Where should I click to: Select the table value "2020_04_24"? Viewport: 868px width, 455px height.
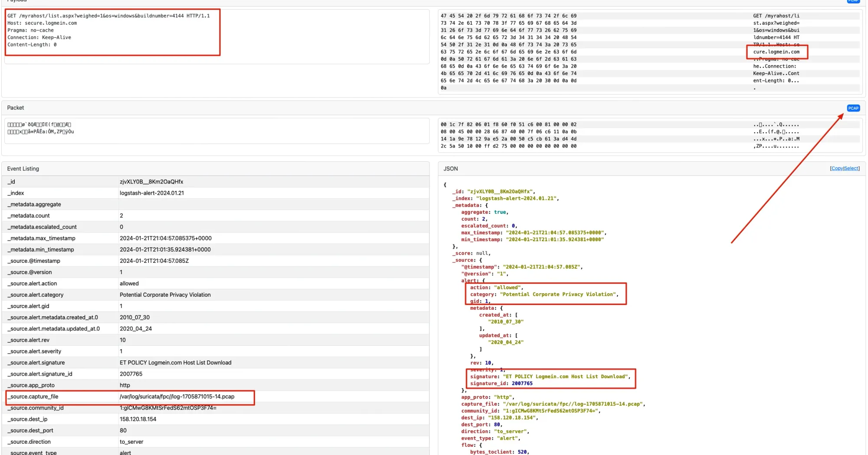[136, 328]
